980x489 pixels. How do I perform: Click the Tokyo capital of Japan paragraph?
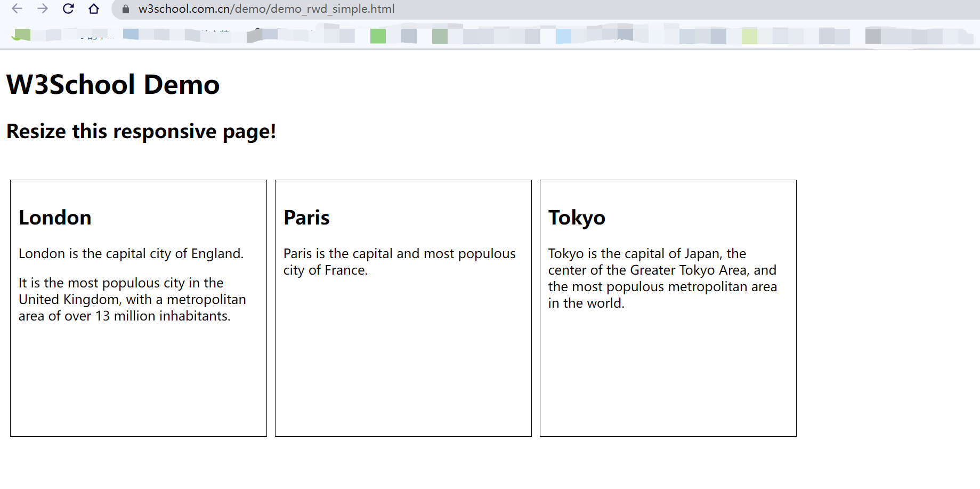(x=662, y=278)
